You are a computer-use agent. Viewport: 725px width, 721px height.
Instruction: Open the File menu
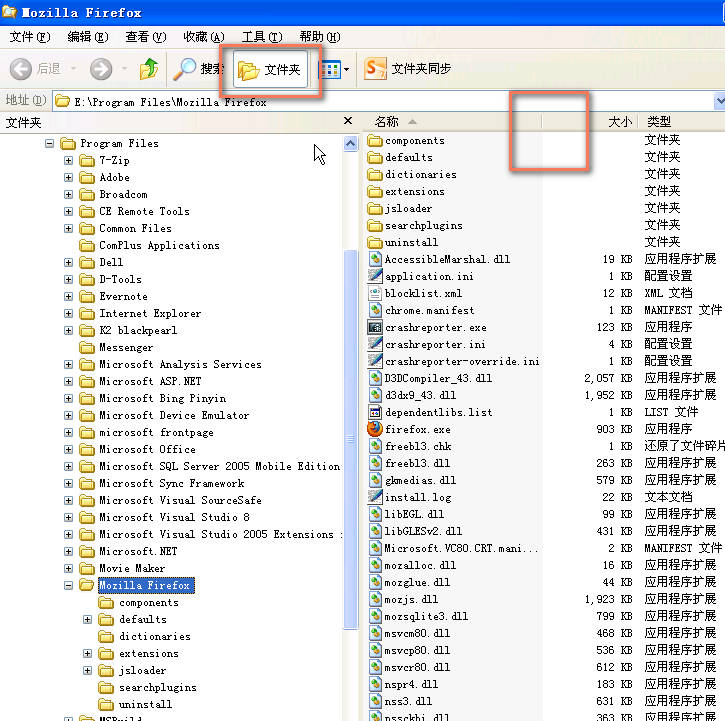click(x=30, y=37)
